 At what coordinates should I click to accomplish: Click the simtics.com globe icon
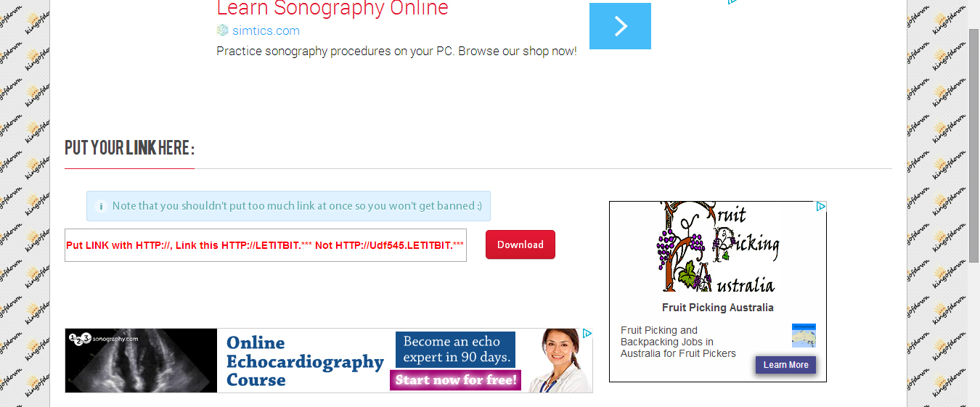coord(222,30)
